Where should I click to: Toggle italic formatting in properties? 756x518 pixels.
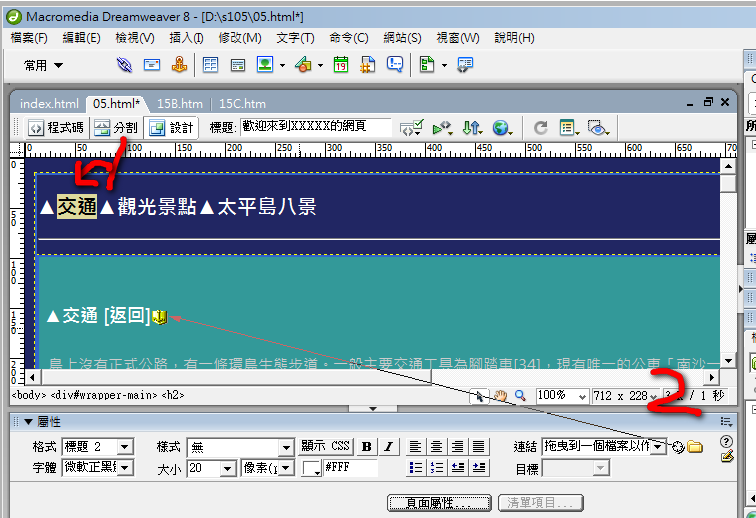387,447
